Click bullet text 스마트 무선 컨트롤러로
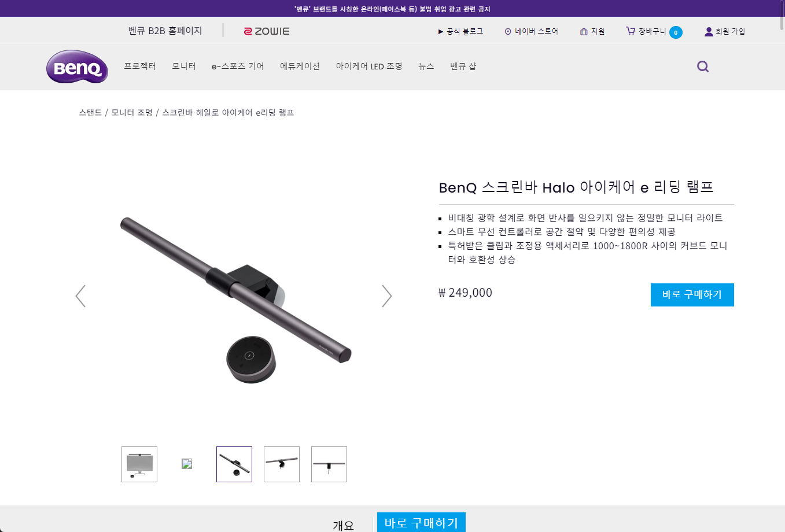Image resolution: width=785 pixels, height=532 pixels. coord(562,232)
